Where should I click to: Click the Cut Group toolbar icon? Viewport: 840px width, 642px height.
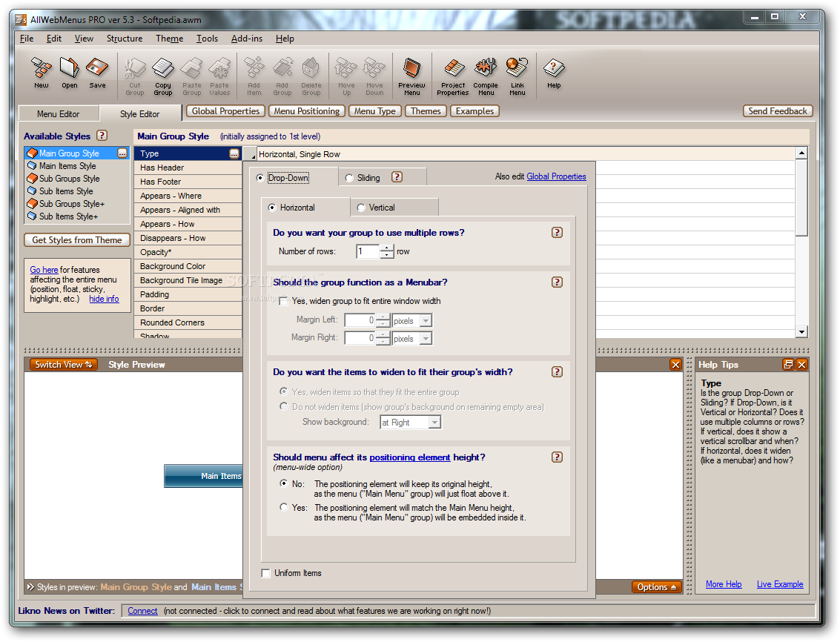coord(134,76)
